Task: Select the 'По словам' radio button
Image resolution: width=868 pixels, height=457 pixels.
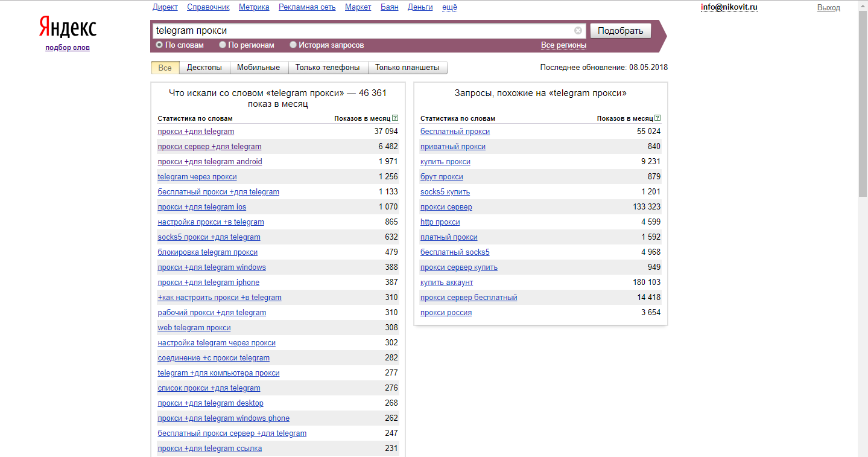Action: 159,45
